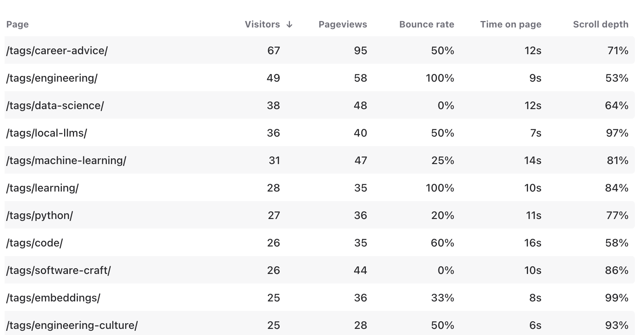Open the /tags/career-advice/ page link

[57, 50]
